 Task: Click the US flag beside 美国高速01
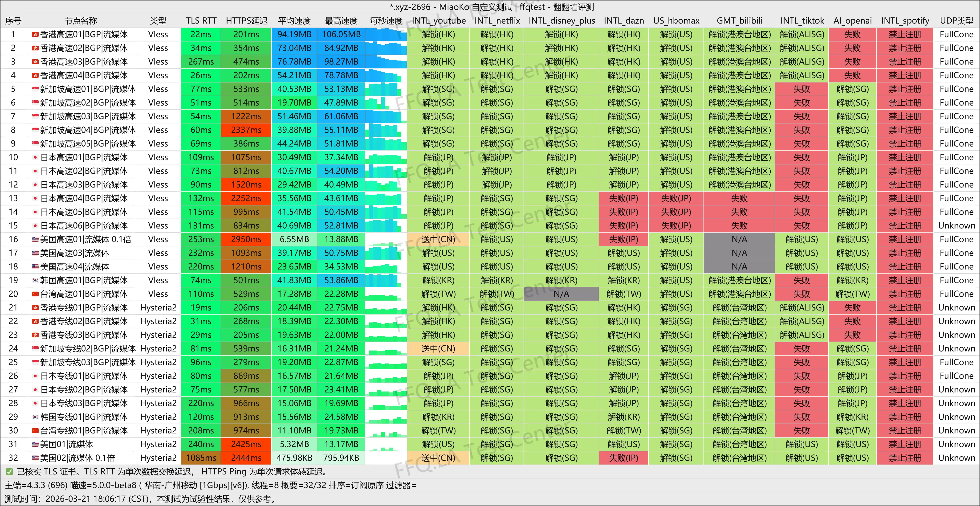pyautogui.click(x=35, y=240)
